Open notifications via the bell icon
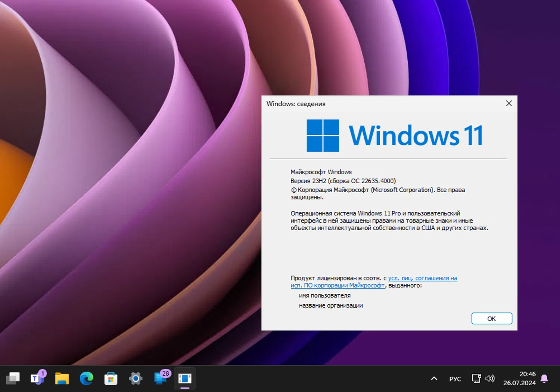The height and width of the screenshot is (392, 560). click(x=544, y=378)
